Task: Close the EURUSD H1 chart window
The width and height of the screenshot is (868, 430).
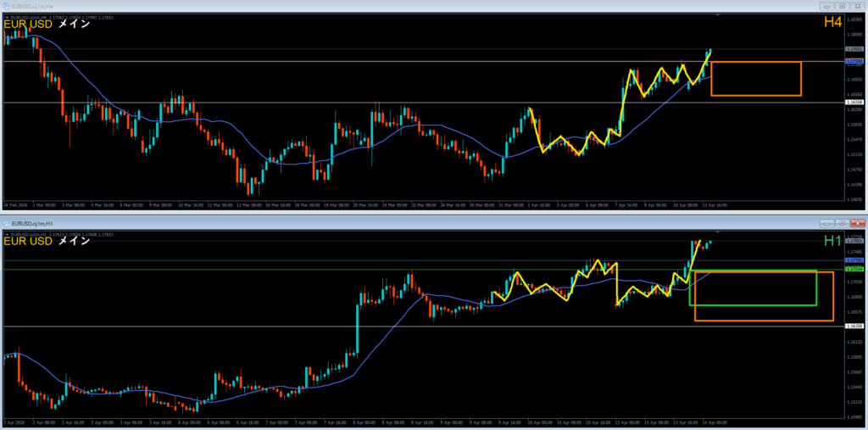Action: [x=856, y=223]
